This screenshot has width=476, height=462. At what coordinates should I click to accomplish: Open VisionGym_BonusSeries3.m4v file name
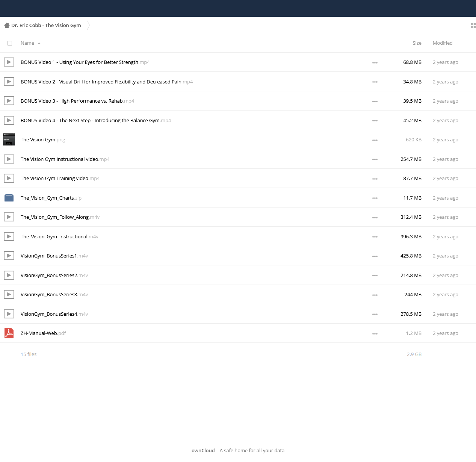click(54, 295)
